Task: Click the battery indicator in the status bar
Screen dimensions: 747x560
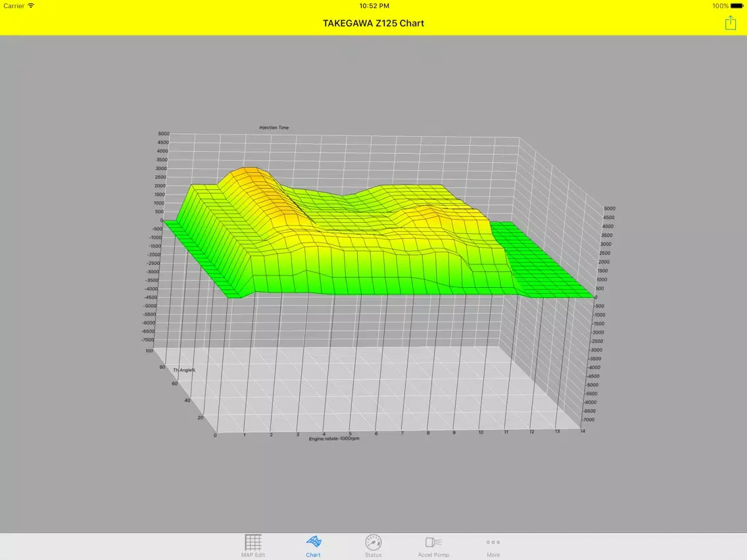Action: pyautogui.click(x=736, y=6)
